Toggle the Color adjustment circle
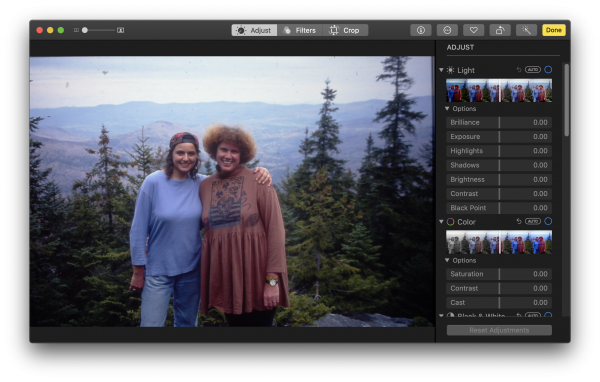 548,221
